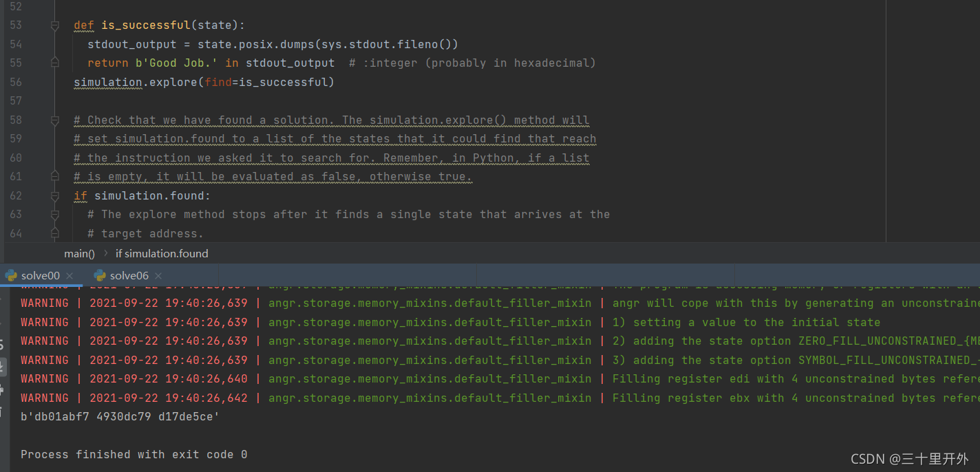
Task: Click the 19:40:26,642 warning timestamp
Action: point(169,398)
